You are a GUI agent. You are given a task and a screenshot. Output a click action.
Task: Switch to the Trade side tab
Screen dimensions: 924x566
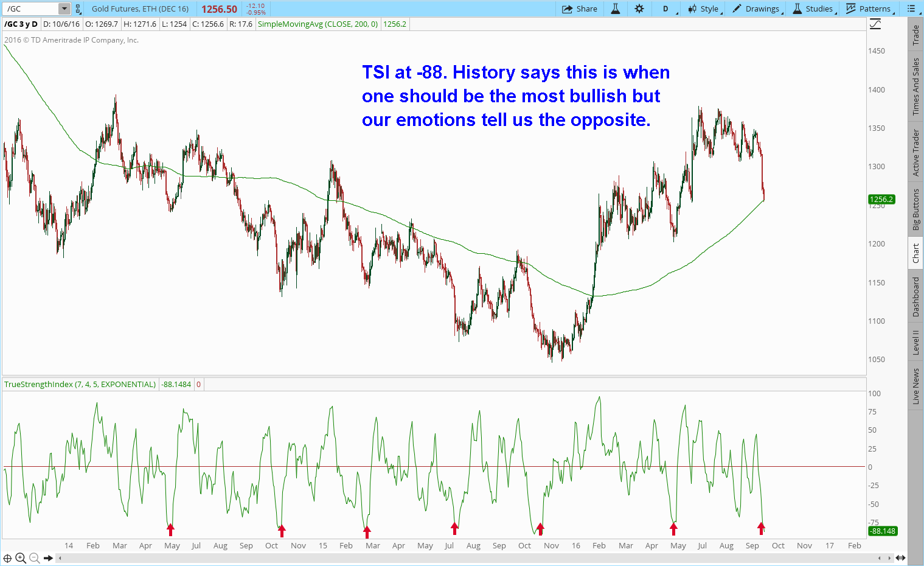tap(915, 35)
